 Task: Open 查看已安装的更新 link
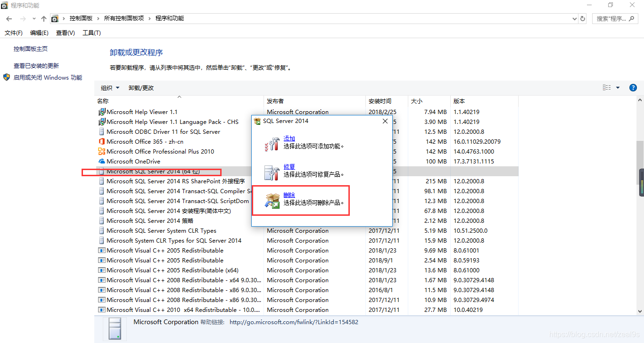[36, 66]
